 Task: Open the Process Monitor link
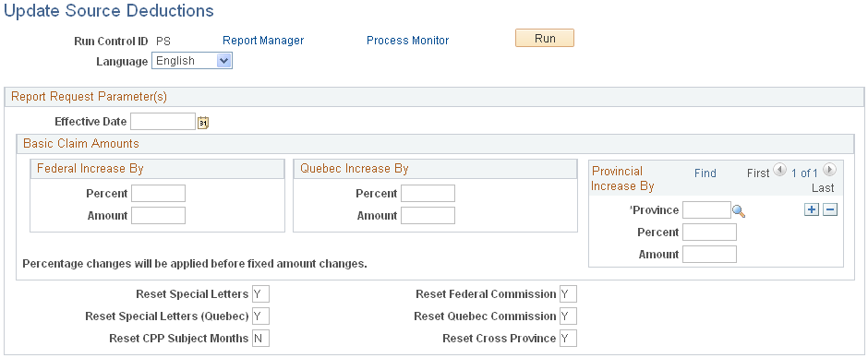tap(408, 41)
